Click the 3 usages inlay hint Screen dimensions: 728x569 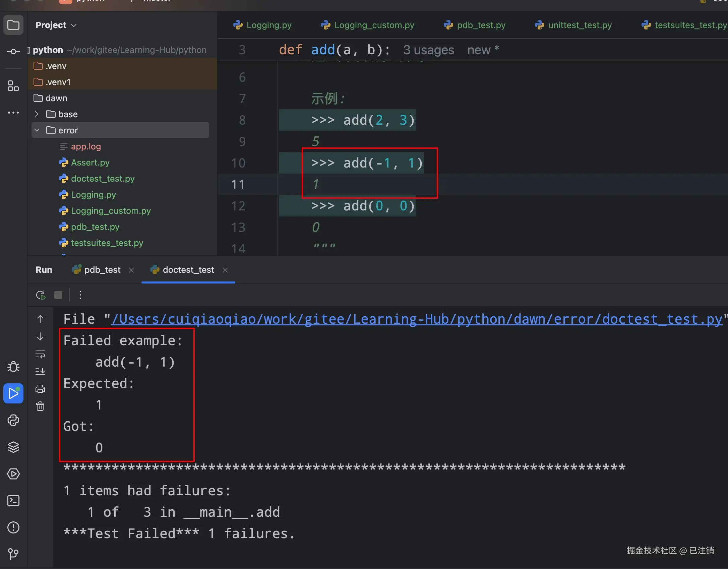click(x=428, y=50)
